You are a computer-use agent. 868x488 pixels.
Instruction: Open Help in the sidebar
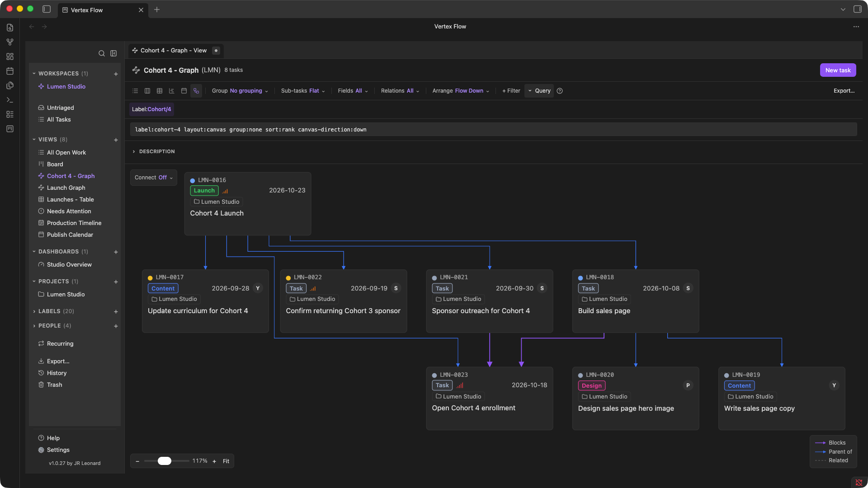coord(53,438)
